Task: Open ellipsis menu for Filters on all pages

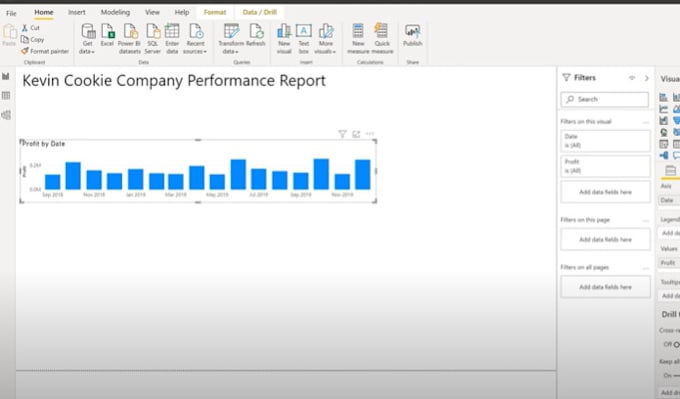Action: (x=645, y=268)
